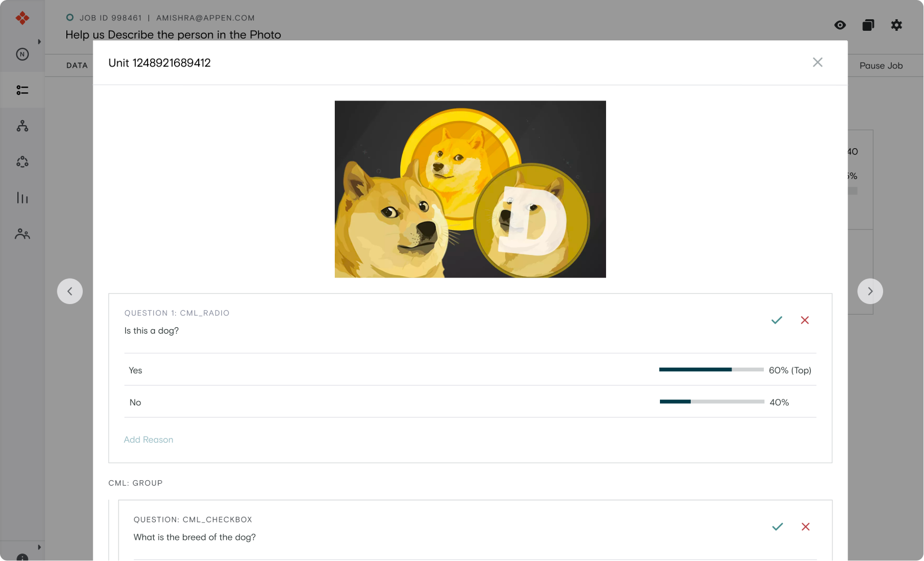
Task: Click the CML: GROUP label
Action: (x=135, y=483)
